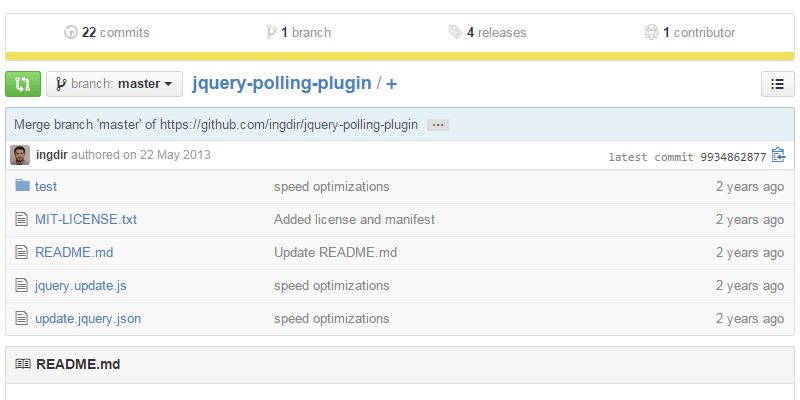
Task: Click the yellow language bar
Action: click(400, 56)
